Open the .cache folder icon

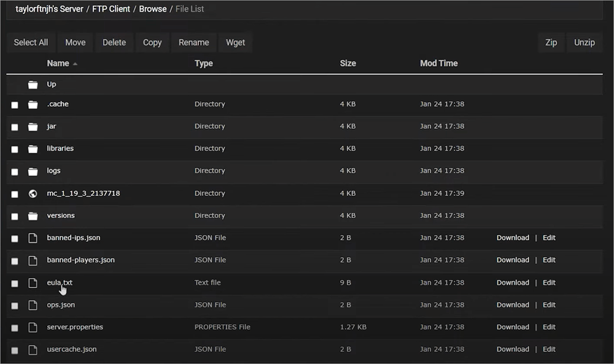33,104
